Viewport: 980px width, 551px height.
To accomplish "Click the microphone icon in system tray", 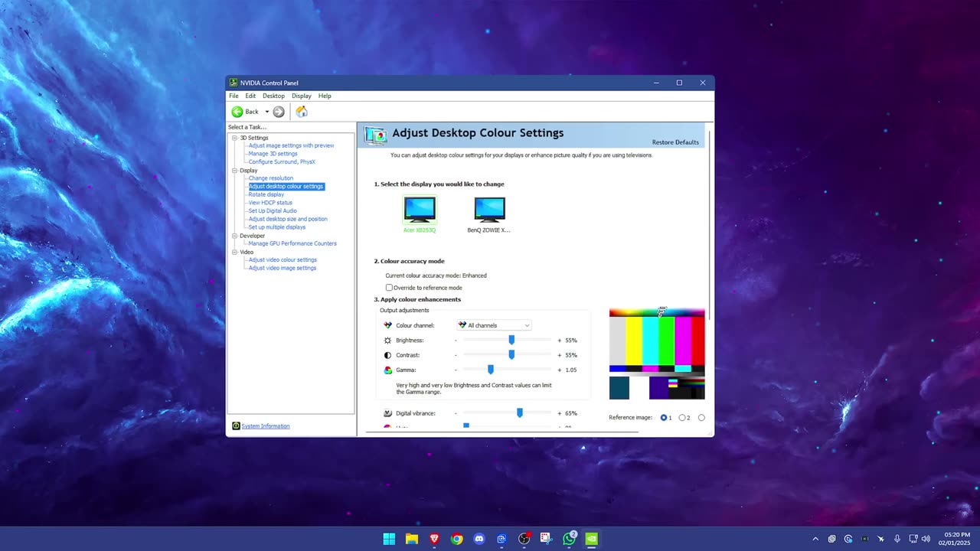I will 897,539.
